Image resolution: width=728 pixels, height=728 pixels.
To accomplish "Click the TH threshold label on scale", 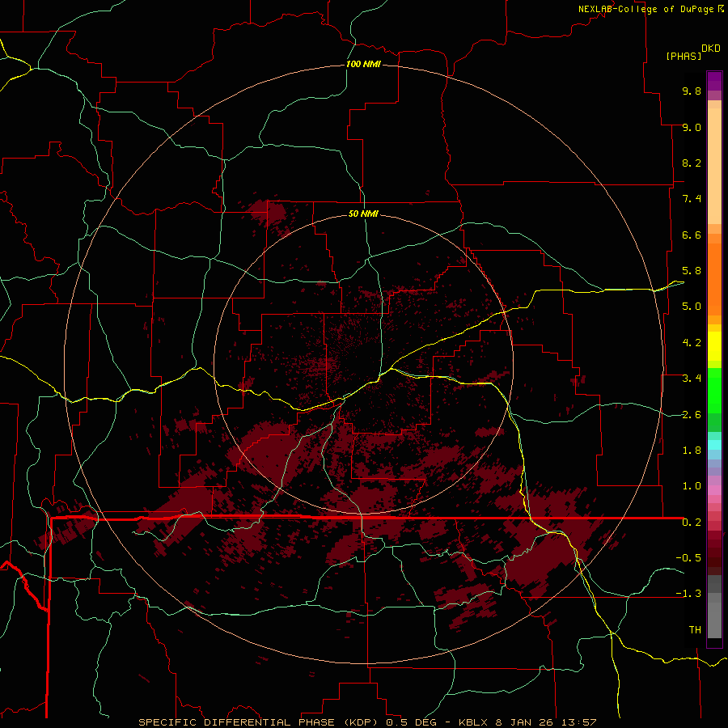I will tap(695, 630).
